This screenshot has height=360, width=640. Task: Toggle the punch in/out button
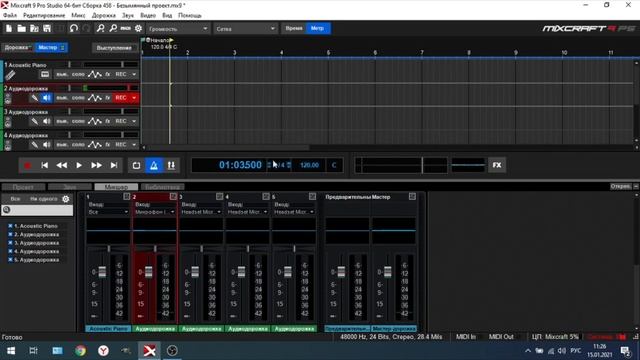(171, 165)
